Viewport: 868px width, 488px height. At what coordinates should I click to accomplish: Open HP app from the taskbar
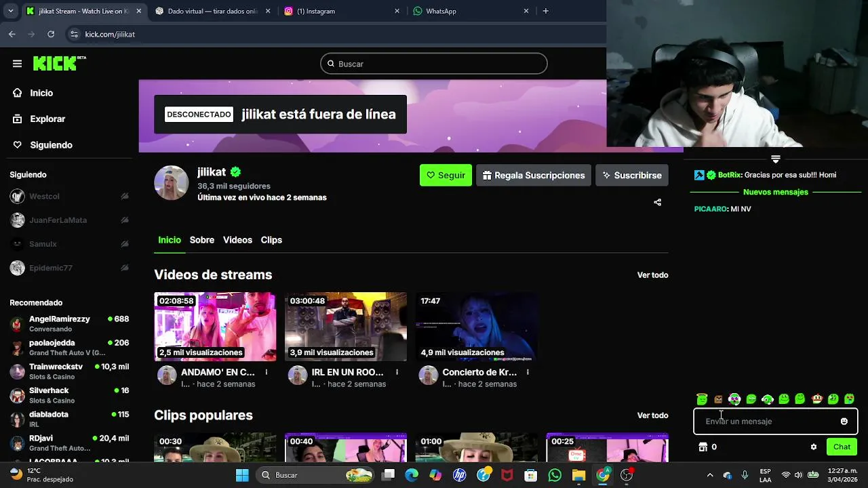[x=459, y=475]
